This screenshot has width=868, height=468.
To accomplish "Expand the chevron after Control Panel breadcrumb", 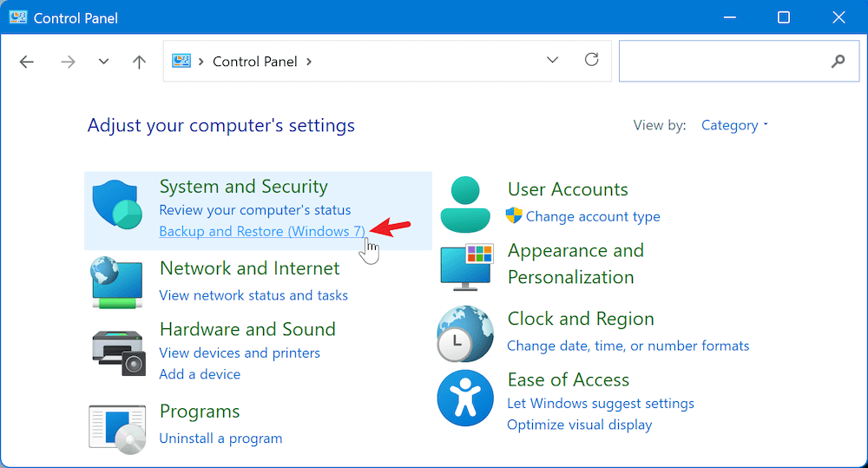I will point(309,62).
